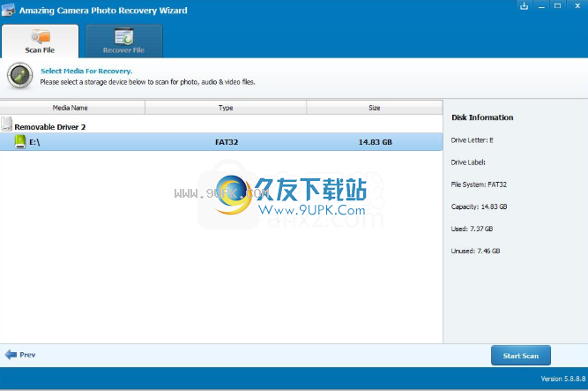Go back with the Prev link
Viewport: 588px width, 391px height.
point(20,355)
